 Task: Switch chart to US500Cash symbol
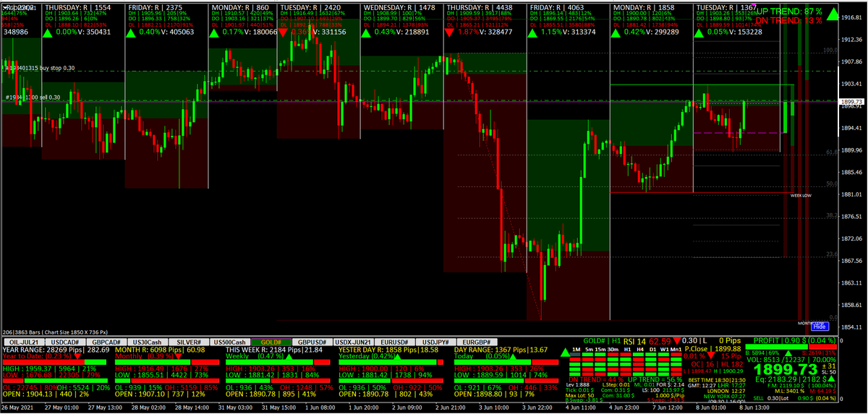coord(230,342)
